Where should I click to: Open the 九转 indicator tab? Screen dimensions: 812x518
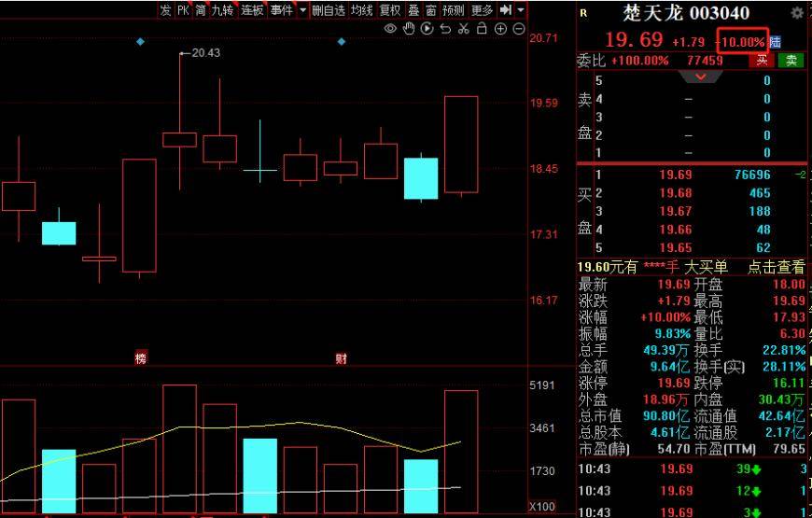[222, 10]
